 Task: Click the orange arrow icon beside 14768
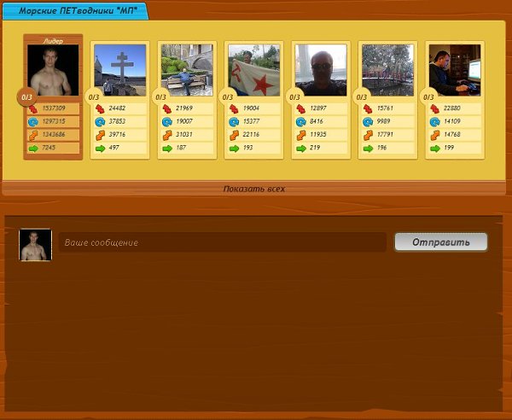[x=434, y=135]
